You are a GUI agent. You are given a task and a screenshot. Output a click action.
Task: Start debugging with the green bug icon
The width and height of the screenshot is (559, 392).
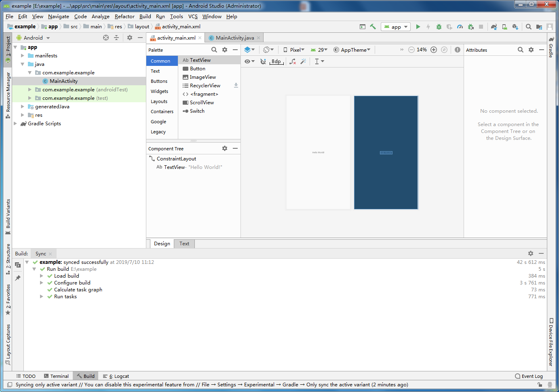click(439, 27)
